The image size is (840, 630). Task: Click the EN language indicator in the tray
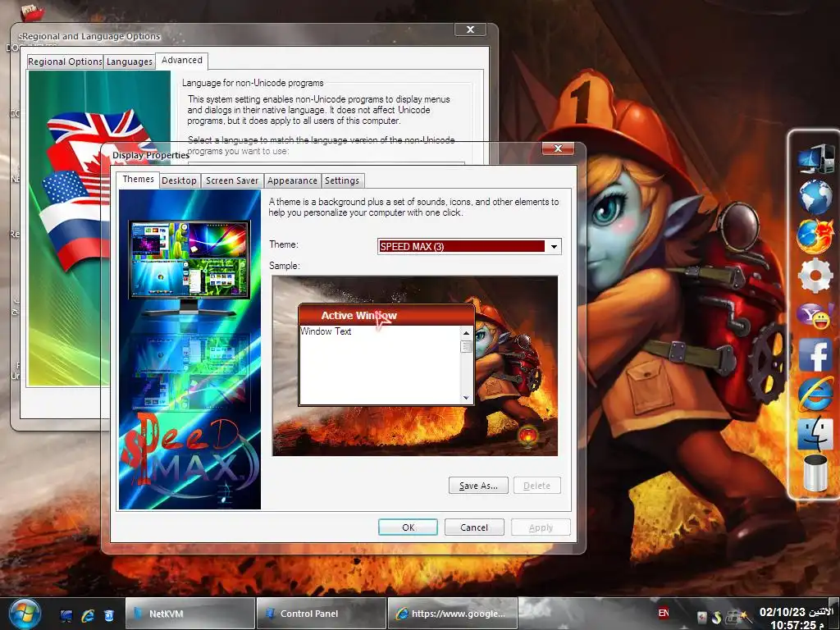(x=663, y=613)
